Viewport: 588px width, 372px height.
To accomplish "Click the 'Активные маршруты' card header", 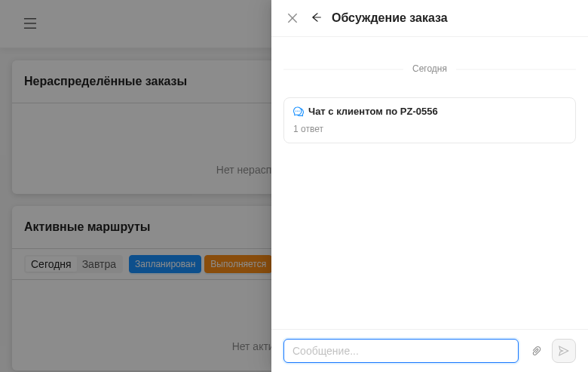I will click(87, 227).
